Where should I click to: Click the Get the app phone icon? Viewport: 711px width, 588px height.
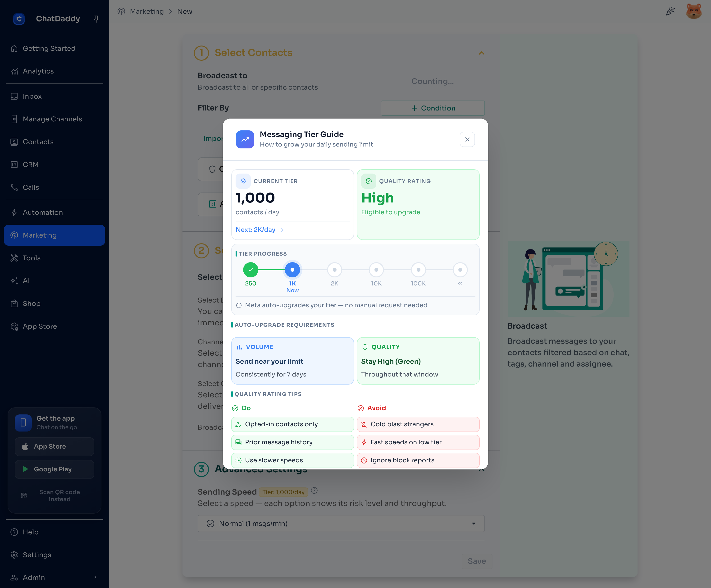click(23, 422)
